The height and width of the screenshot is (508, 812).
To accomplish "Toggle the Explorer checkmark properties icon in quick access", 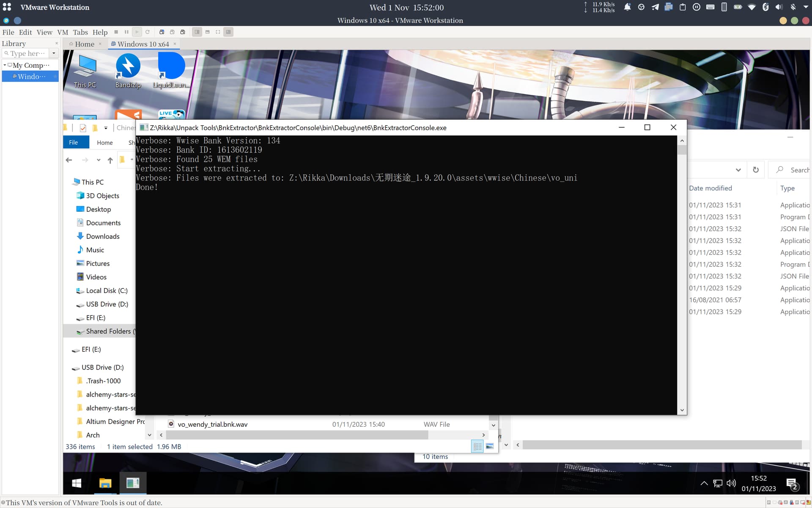I will [x=83, y=128].
